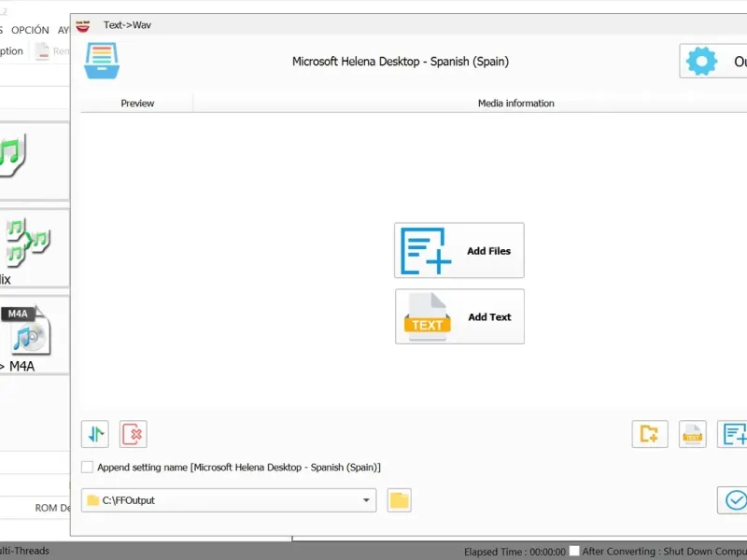Click the Microsoft Helena Desktop voice title
Image resolution: width=747 pixels, height=560 pixels.
(401, 62)
